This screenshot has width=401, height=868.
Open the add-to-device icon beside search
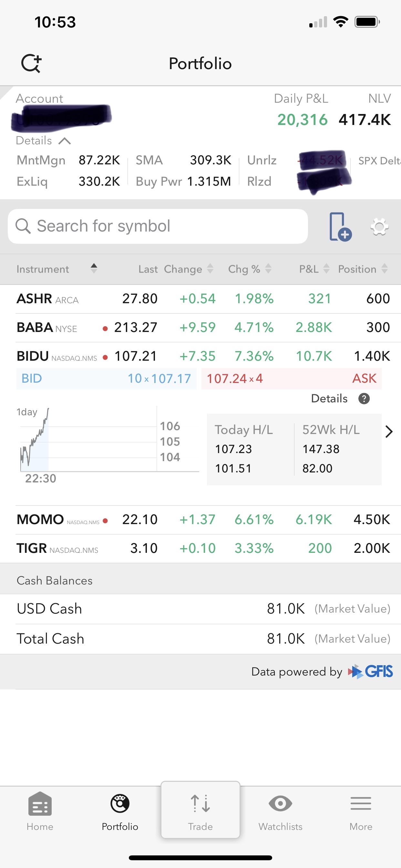point(340,227)
